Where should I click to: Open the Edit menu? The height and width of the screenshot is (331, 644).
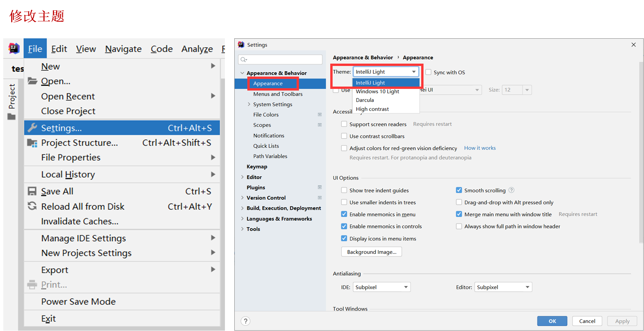(x=59, y=48)
